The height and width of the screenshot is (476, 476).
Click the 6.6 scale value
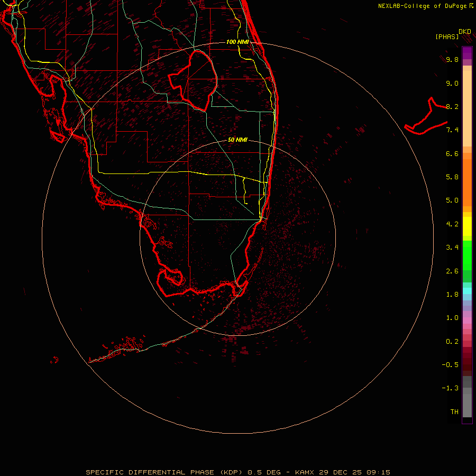(x=452, y=153)
